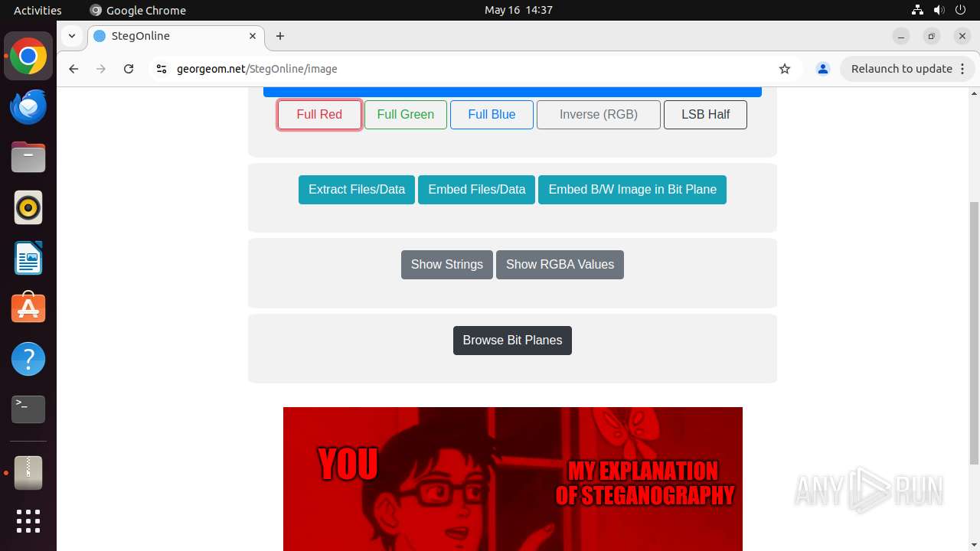The height and width of the screenshot is (551, 980).
Task: Apply the Full Red filter
Action: (x=319, y=115)
